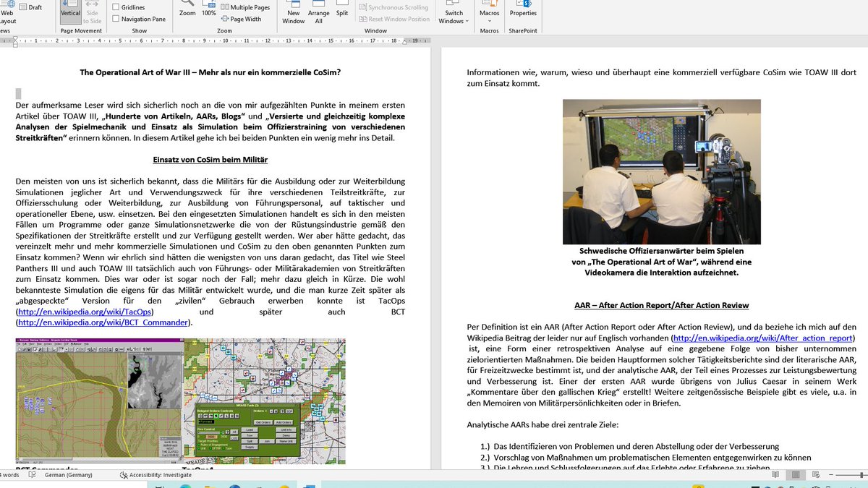
Task: Switch to Web Layout in status bar
Action: (816, 475)
